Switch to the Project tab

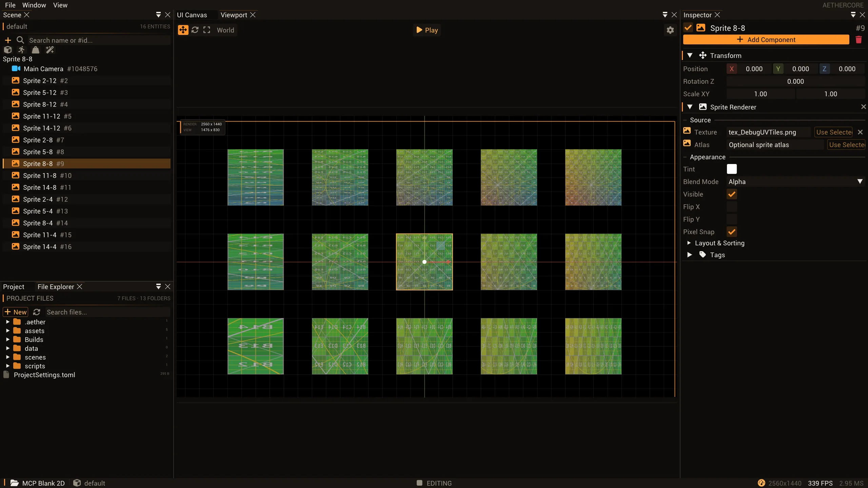pyautogui.click(x=14, y=287)
